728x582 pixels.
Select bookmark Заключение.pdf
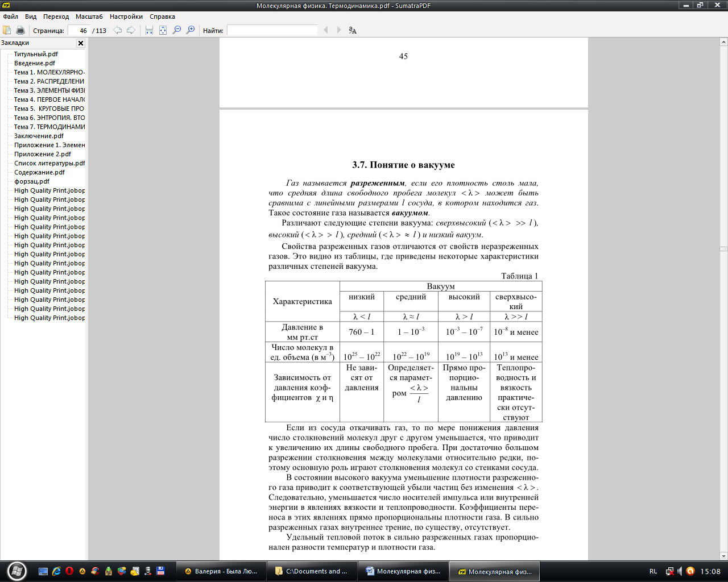coord(39,136)
